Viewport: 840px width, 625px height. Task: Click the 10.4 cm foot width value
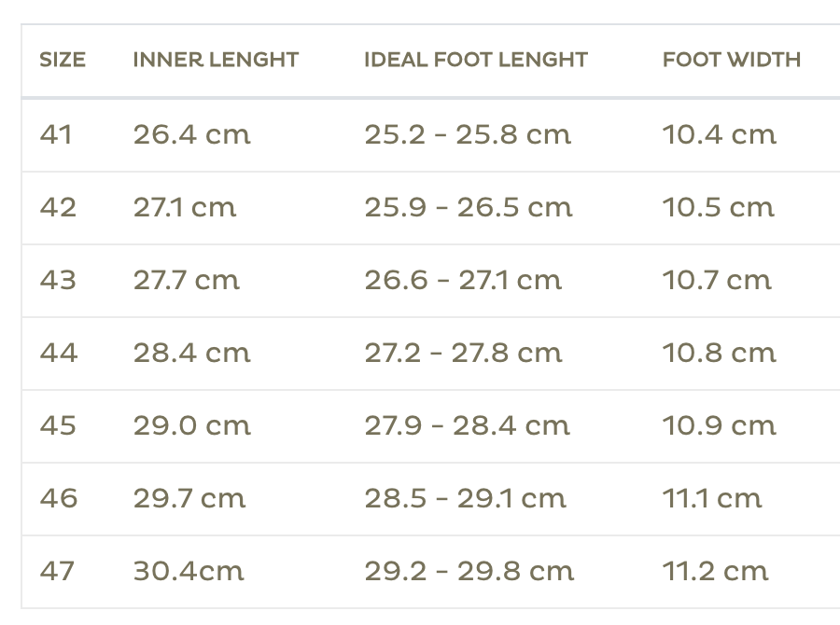pyautogui.click(x=720, y=134)
